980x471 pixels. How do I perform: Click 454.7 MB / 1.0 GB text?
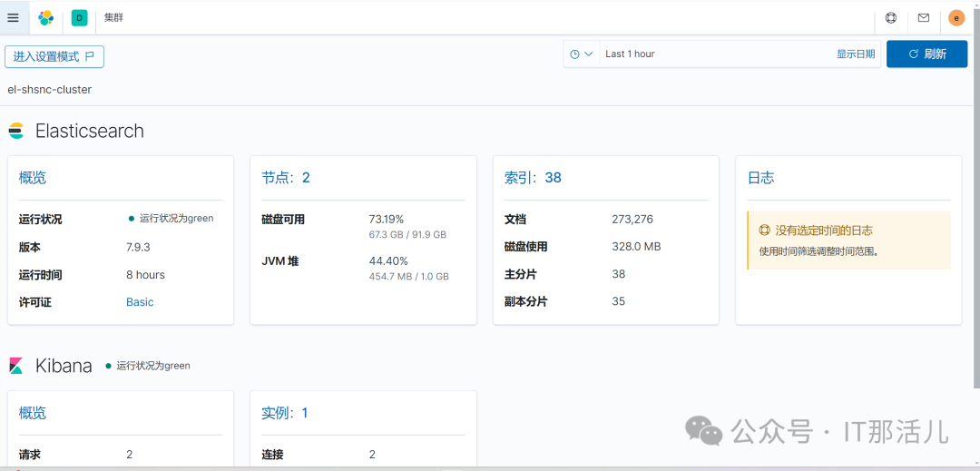point(408,276)
